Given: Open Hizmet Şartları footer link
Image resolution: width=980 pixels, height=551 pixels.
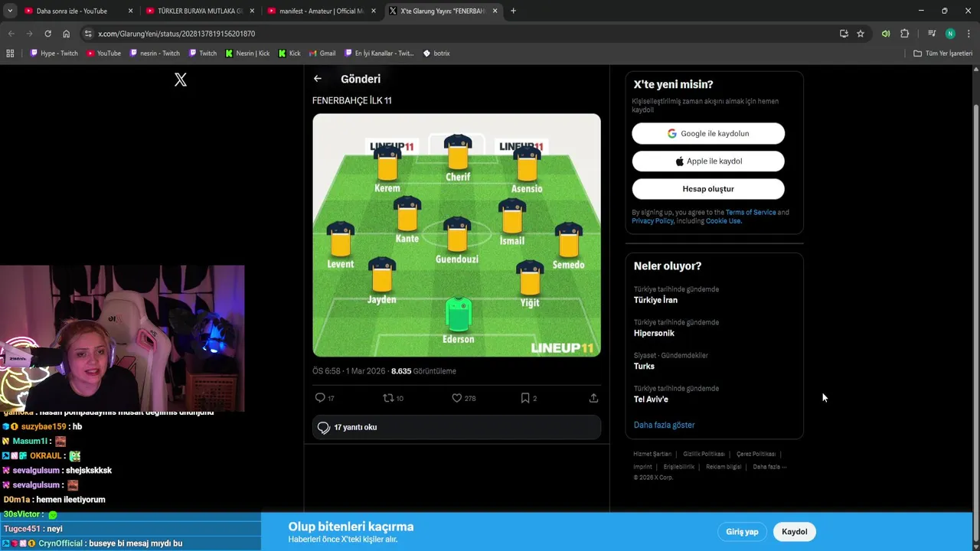Looking at the screenshot, I should tap(652, 454).
